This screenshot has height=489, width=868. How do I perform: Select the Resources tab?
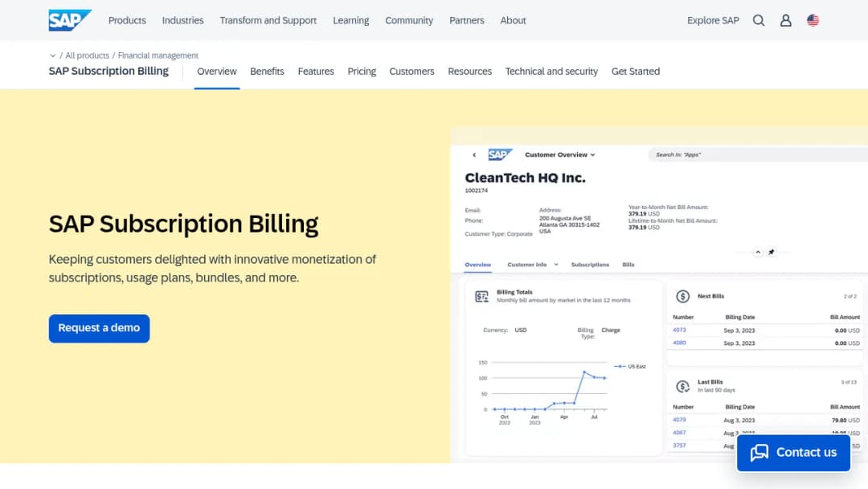(470, 72)
